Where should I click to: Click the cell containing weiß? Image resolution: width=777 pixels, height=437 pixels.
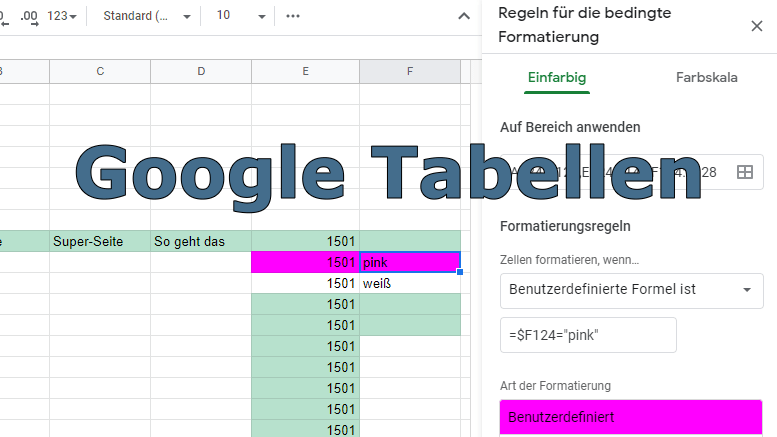point(410,283)
